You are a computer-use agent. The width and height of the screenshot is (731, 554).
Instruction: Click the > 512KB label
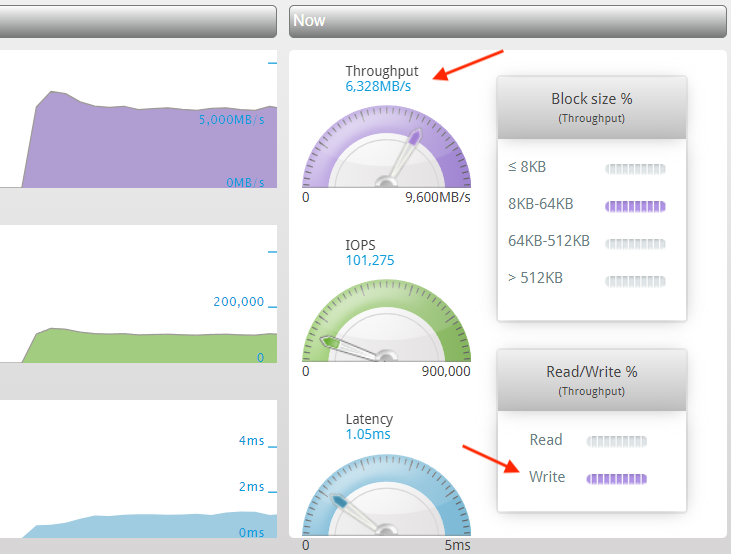(535, 278)
